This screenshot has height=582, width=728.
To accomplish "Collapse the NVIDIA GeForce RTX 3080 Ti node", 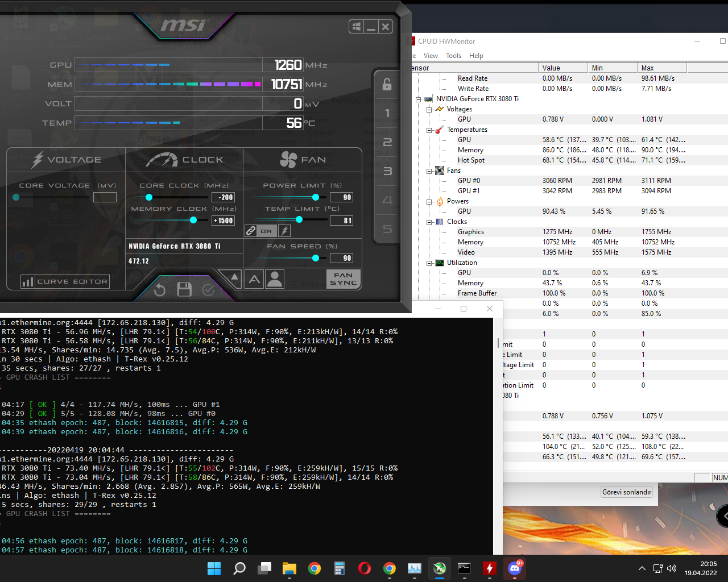I will tap(418, 99).
